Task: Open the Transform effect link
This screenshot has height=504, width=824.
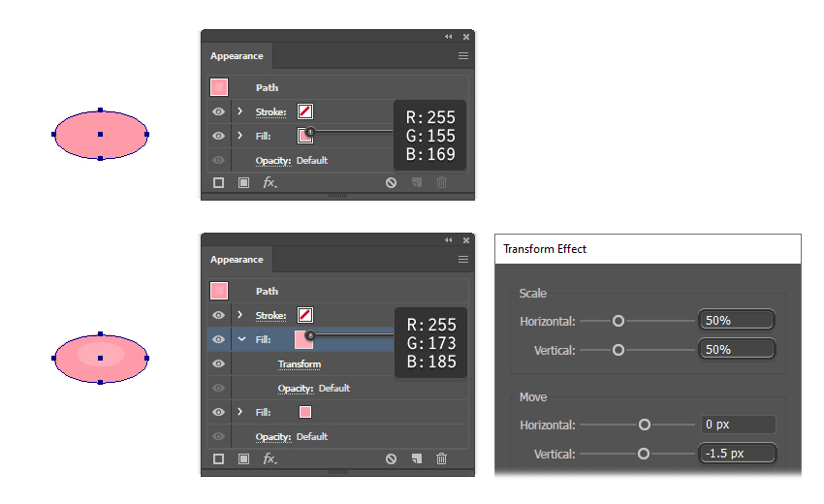Action: (299, 364)
